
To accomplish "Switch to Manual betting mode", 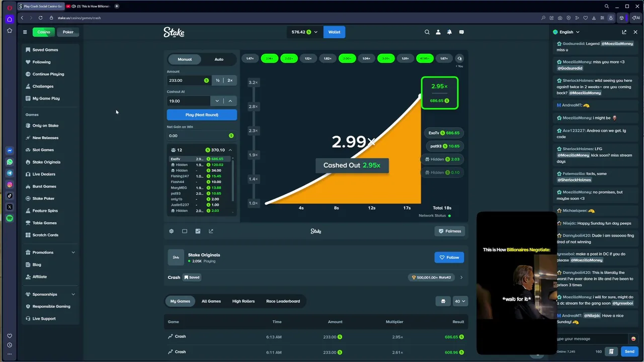I will click(x=185, y=59).
